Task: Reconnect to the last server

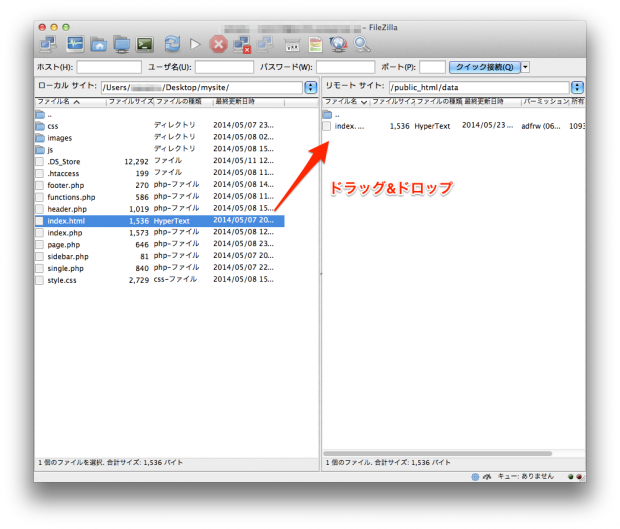Action: pos(265,44)
